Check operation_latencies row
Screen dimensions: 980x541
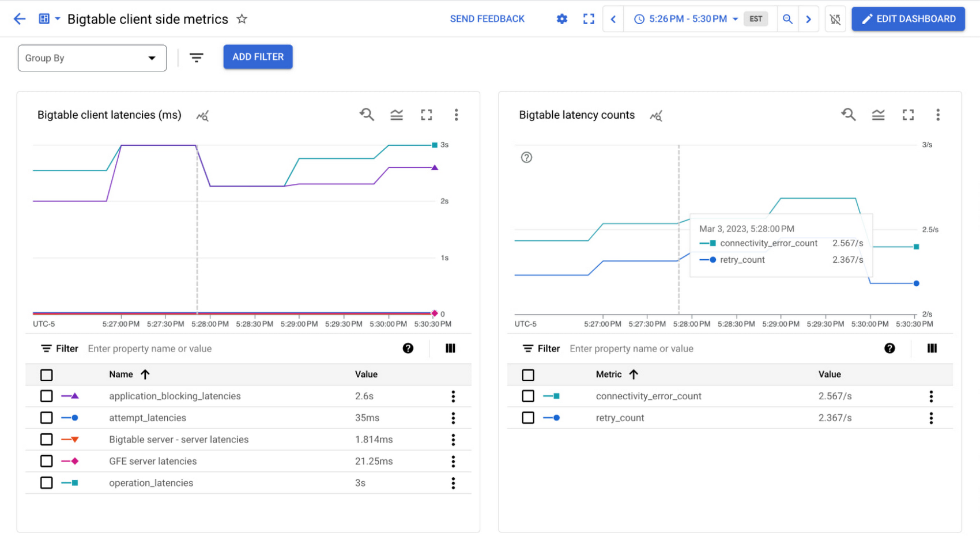pos(47,483)
